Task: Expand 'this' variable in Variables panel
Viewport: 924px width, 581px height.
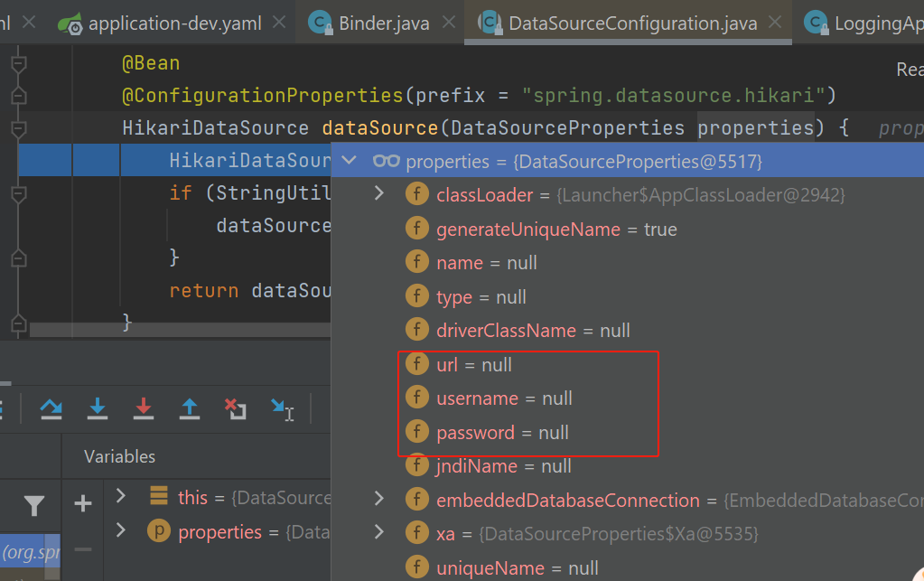Action: point(121,495)
